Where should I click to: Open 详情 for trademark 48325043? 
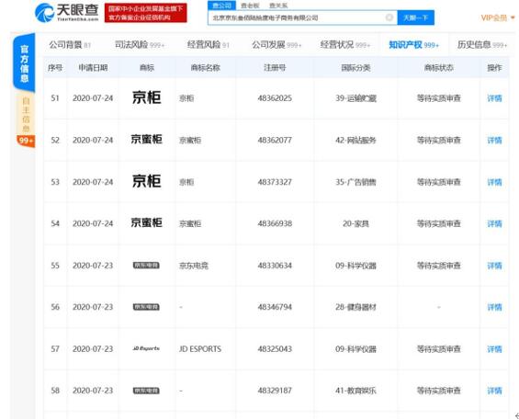tap(494, 349)
